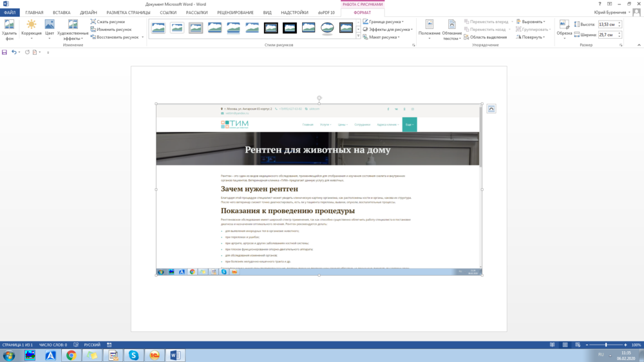Switch to the ВСТАВКА tab

click(x=62, y=13)
